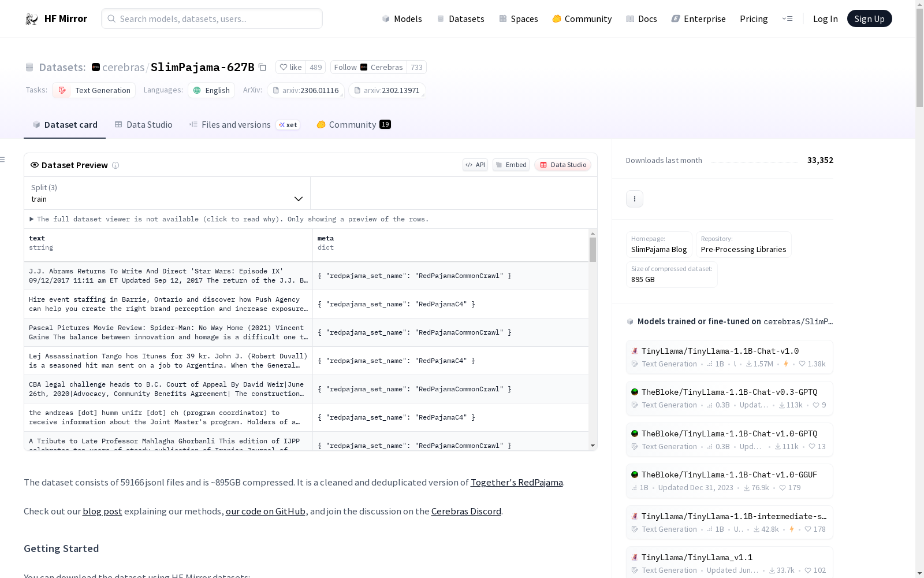
Task: Click the Sign Up button
Action: point(869,19)
